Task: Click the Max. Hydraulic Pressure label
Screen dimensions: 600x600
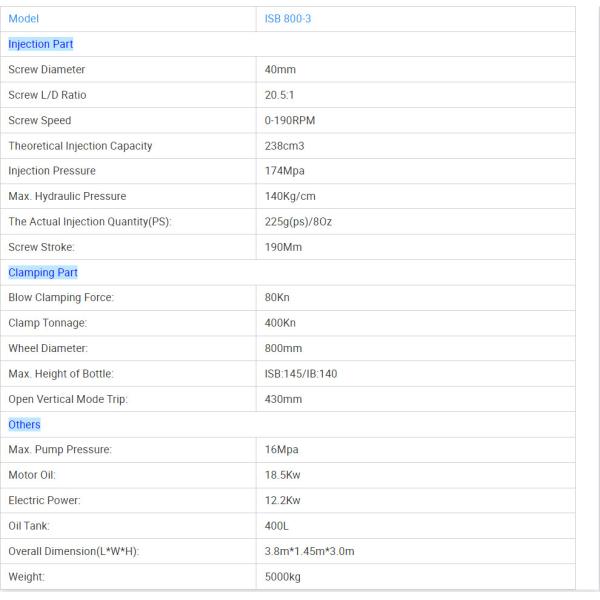Action: 67,196
